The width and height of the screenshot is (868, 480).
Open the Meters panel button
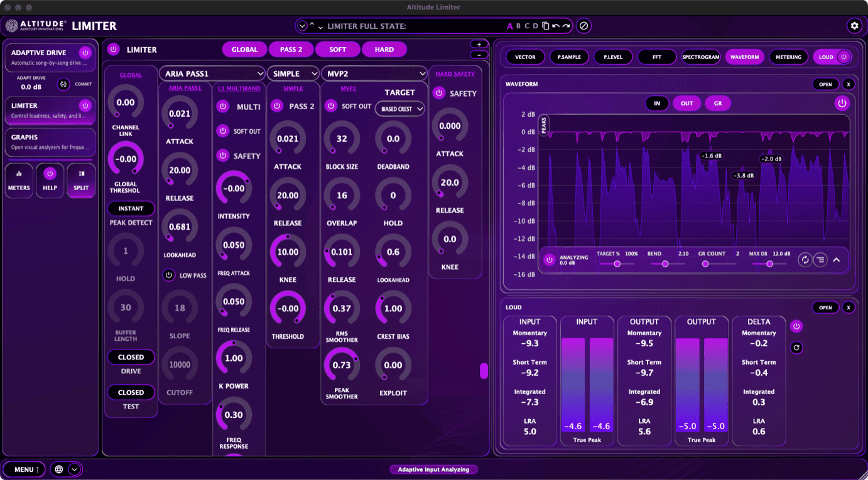(x=19, y=181)
